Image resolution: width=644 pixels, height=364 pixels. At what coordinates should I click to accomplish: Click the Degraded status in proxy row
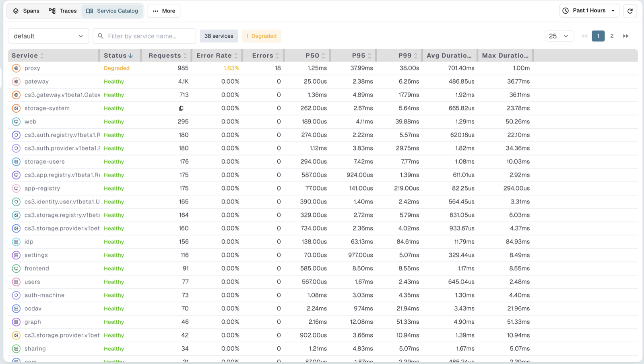click(x=117, y=68)
